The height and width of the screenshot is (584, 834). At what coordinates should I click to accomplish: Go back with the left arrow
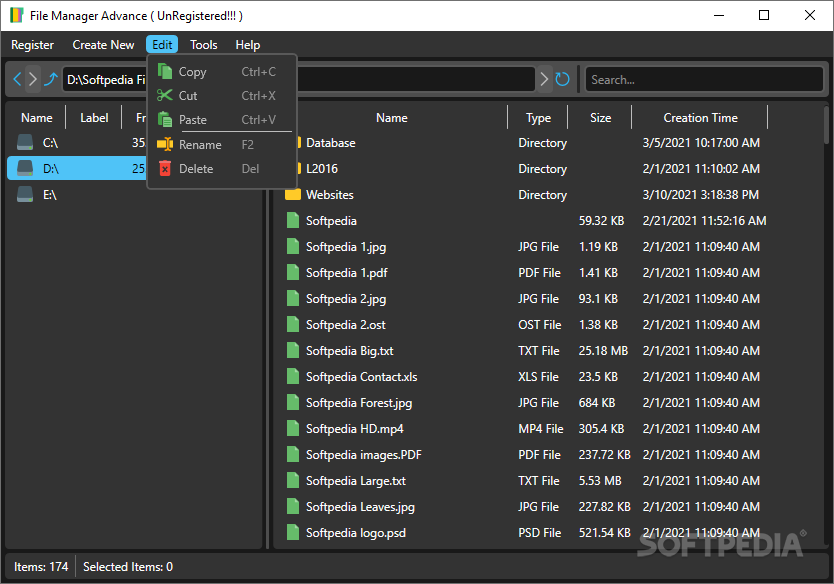tap(17, 79)
